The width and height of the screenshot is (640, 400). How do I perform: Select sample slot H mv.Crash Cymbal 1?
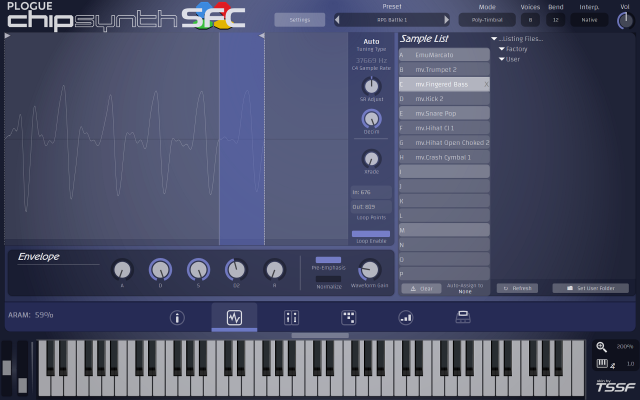click(x=444, y=157)
